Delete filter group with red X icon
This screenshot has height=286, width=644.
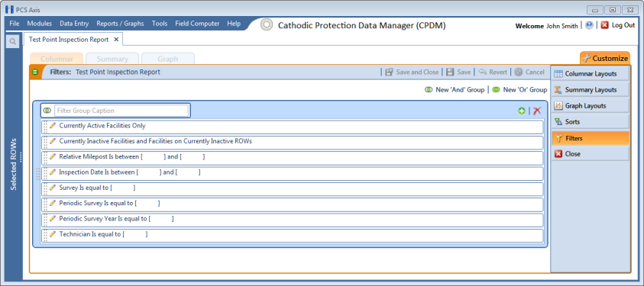tap(537, 111)
